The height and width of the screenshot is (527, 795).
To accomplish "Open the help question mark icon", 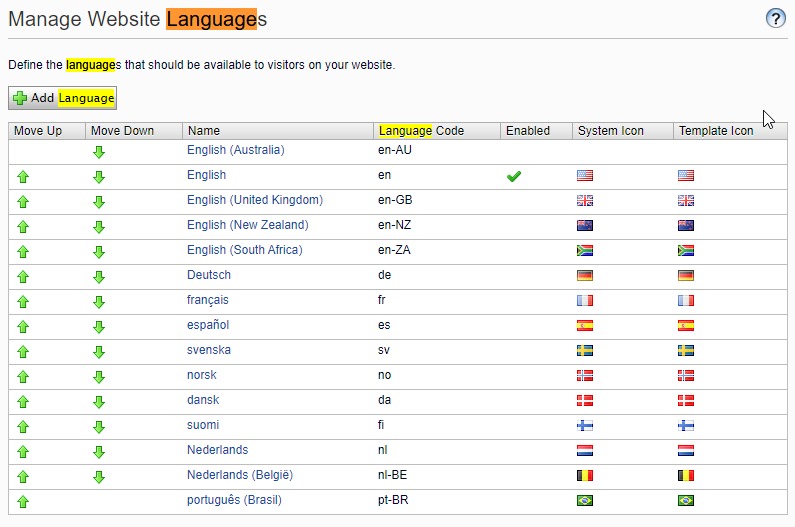I will [x=775, y=19].
